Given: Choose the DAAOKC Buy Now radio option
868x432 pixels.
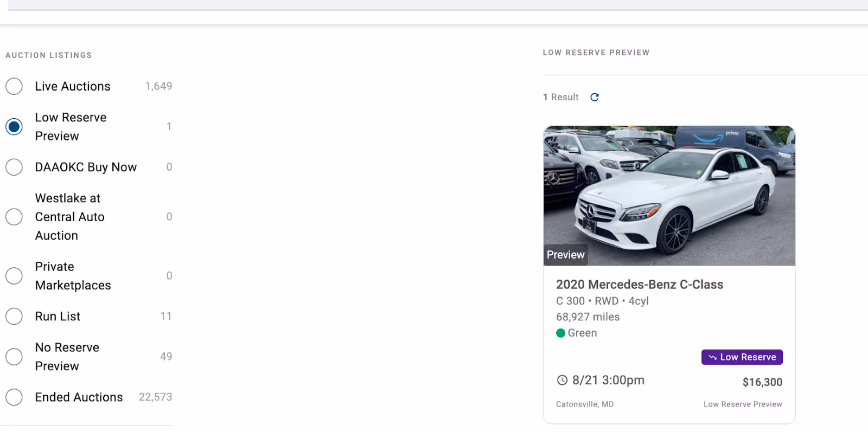Looking at the screenshot, I should [14, 167].
